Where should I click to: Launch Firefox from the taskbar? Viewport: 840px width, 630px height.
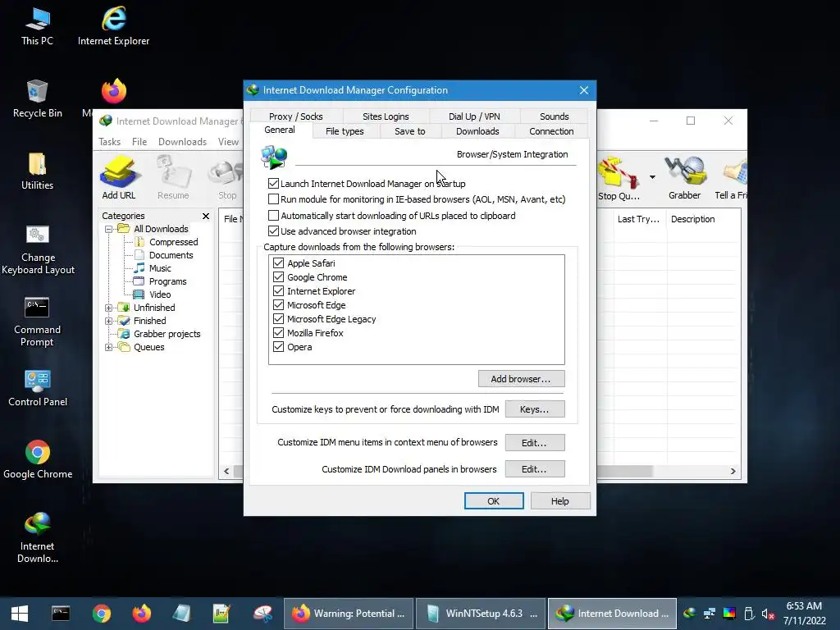141,614
